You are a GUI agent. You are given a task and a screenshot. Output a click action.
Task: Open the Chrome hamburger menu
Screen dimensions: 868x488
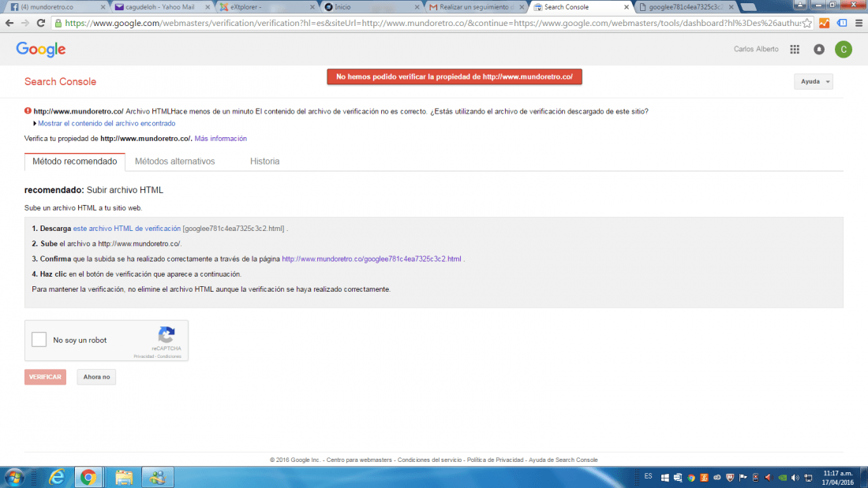[x=859, y=23]
